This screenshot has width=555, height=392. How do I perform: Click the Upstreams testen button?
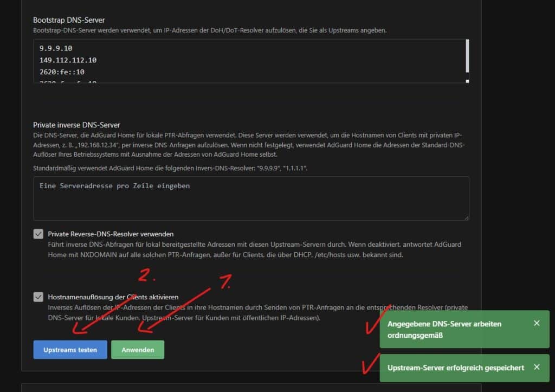[70, 350]
